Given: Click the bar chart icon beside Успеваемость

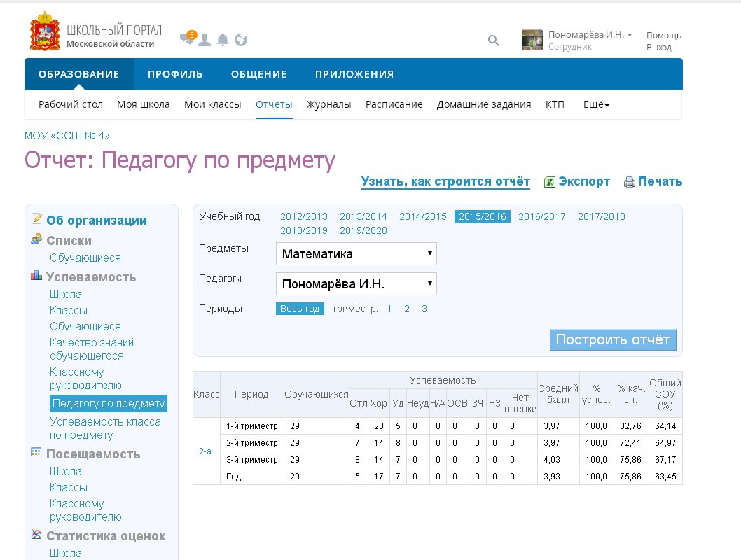Looking at the screenshot, I should 36,275.
